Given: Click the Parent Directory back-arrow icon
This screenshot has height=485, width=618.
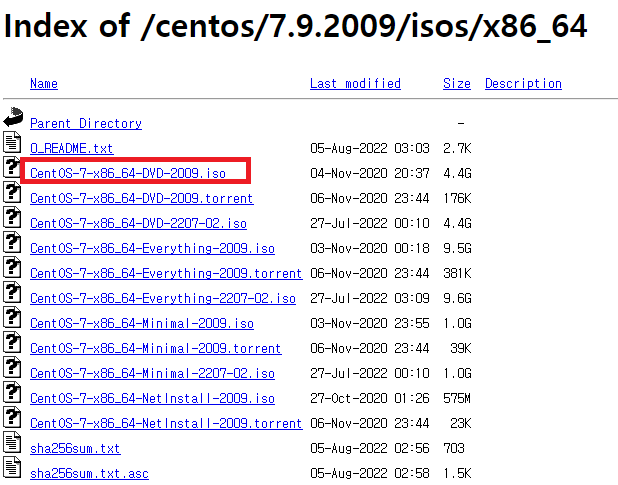Looking at the screenshot, I should pyautogui.click(x=13, y=117).
